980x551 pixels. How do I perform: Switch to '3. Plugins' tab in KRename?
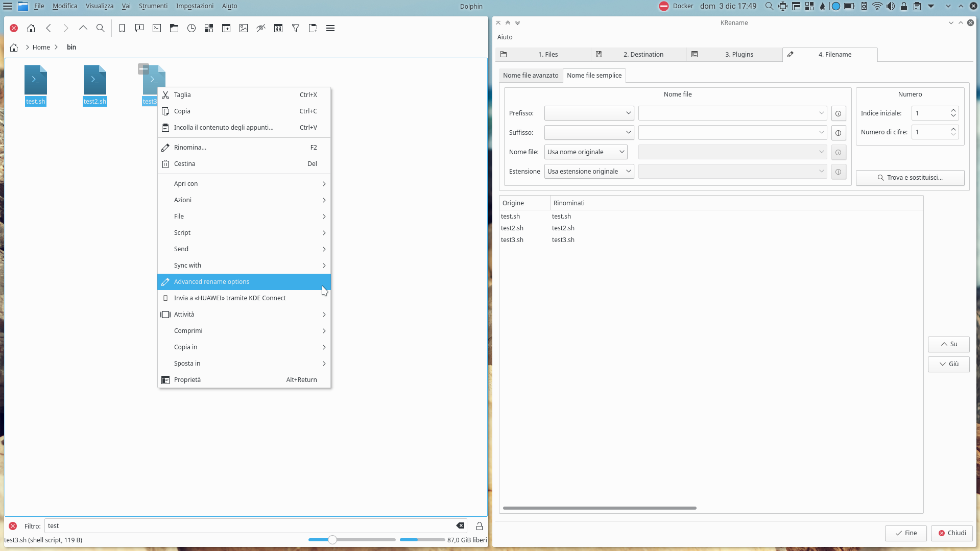coord(734,55)
